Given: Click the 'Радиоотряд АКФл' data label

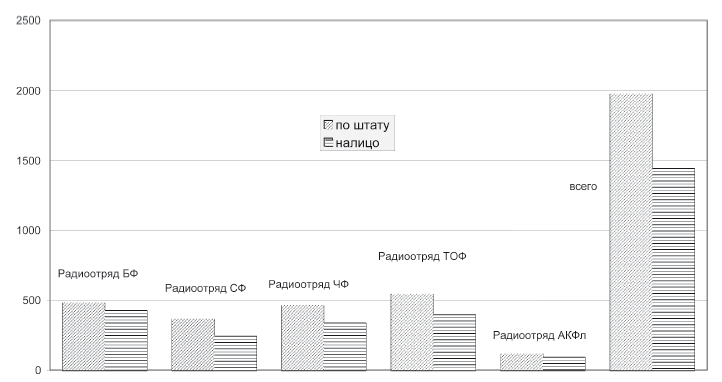Looking at the screenshot, I should (x=540, y=336).
